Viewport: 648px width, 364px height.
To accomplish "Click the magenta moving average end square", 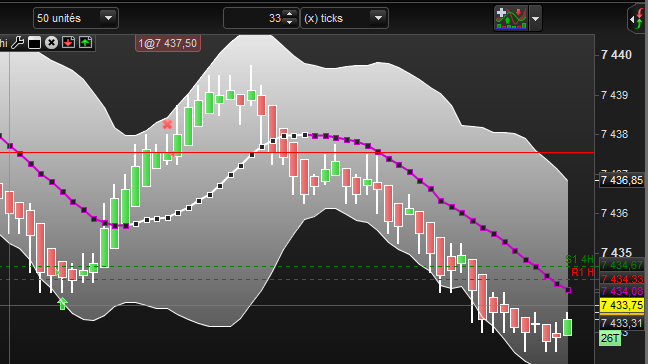I will 568,290.
